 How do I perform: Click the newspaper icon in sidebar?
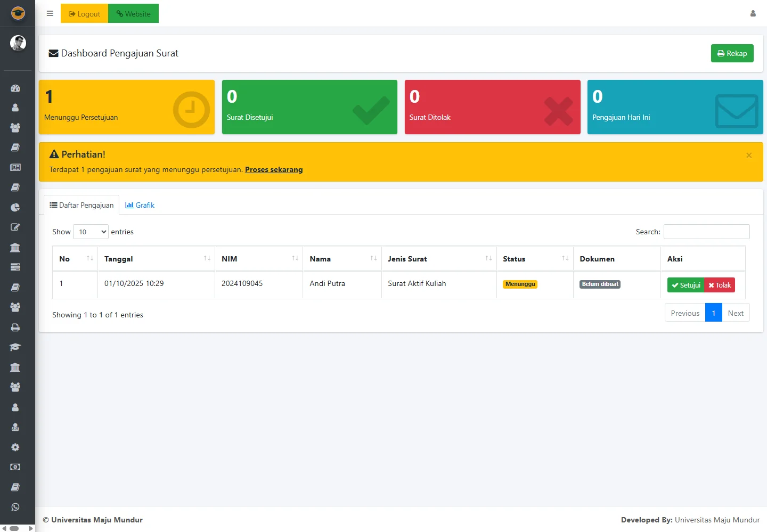point(15,167)
